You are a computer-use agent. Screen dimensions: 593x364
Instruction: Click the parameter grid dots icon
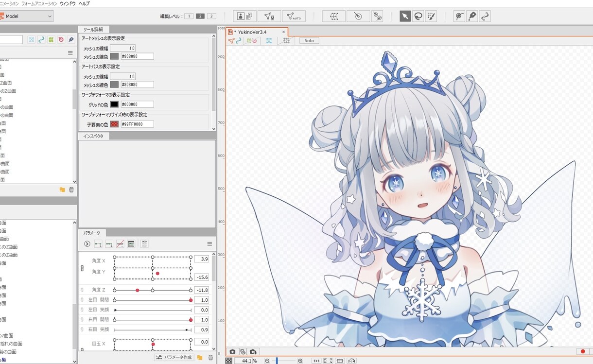tap(144, 244)
